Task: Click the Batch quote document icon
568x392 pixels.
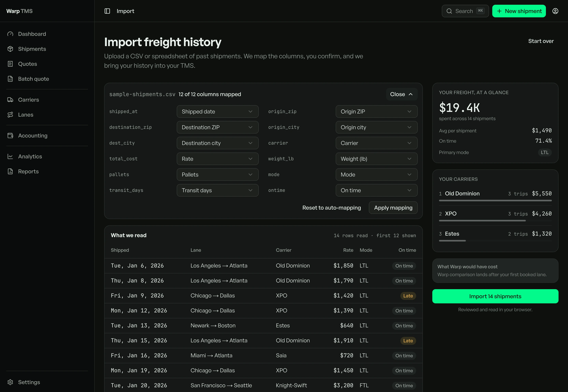Action: (x=10, y=79)
